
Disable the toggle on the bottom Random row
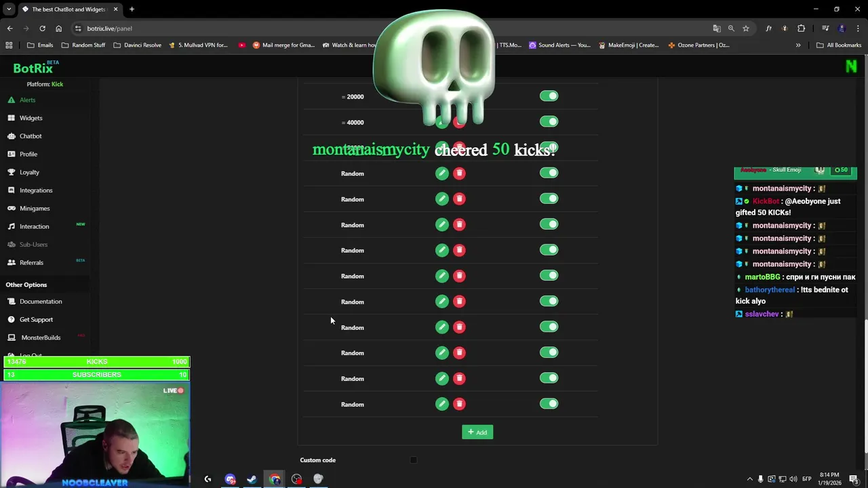(x=549, y=404)
